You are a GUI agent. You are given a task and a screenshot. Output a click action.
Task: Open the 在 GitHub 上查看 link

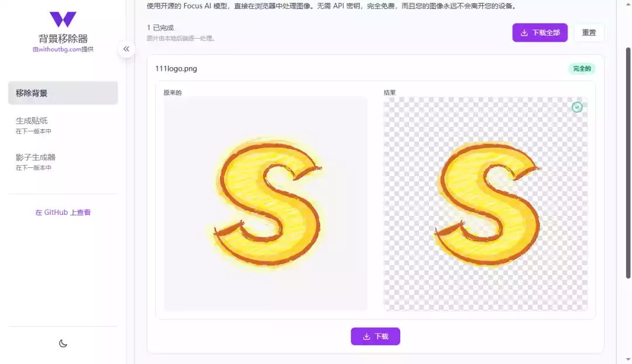point(63,212)
